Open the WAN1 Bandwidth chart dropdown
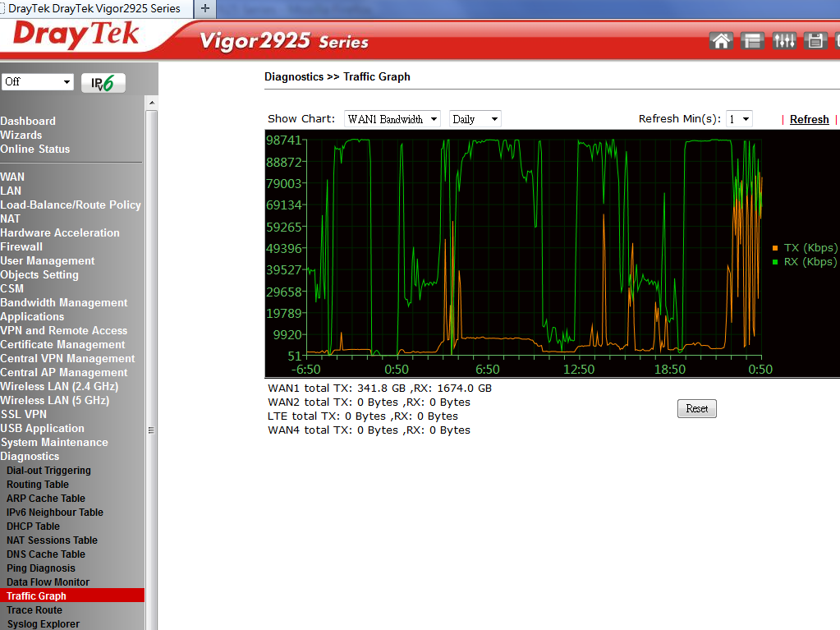This screenshot has width=840, height=630. (x=392, y=119)
